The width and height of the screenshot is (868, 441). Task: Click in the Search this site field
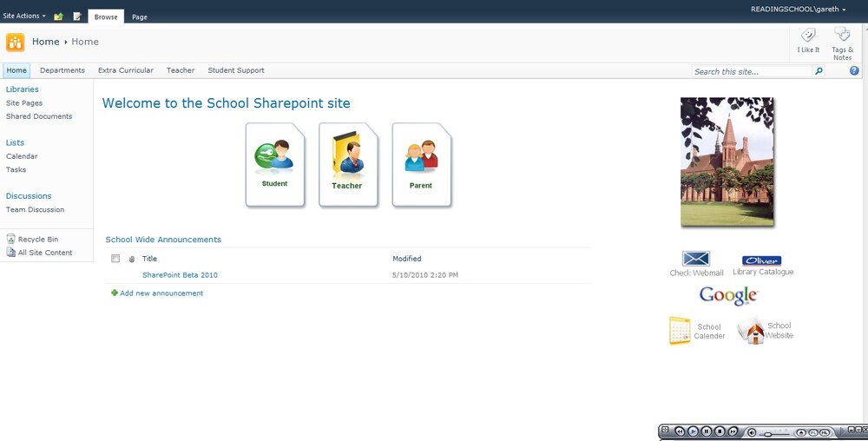(x=752, y=71)
